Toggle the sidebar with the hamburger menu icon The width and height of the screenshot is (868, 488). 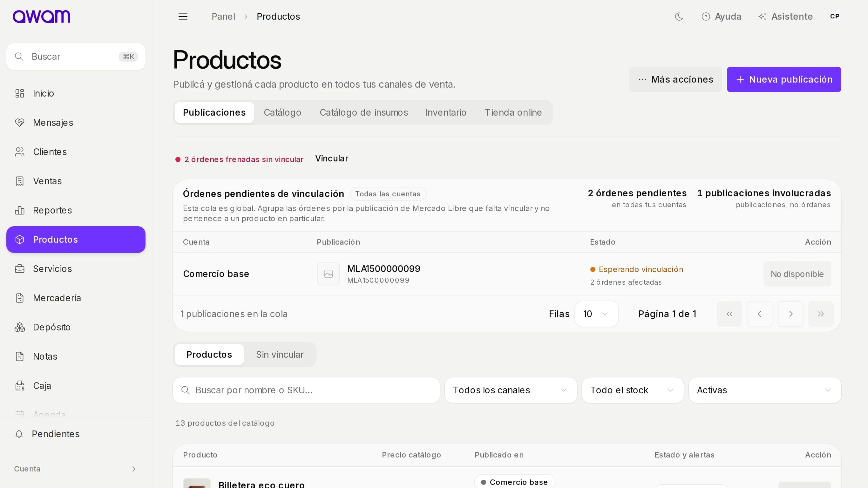[183, 17]
